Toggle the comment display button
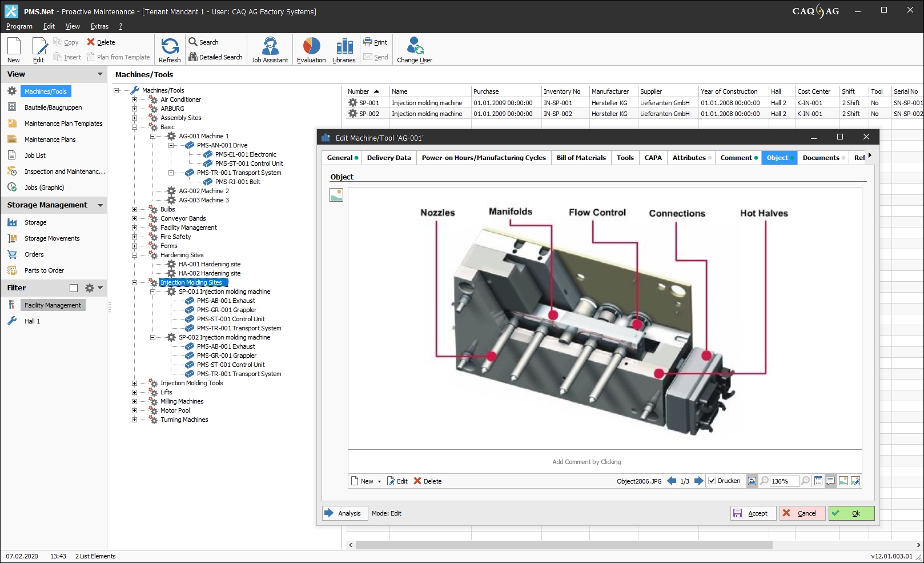924x563 pixels. [830, 481]
